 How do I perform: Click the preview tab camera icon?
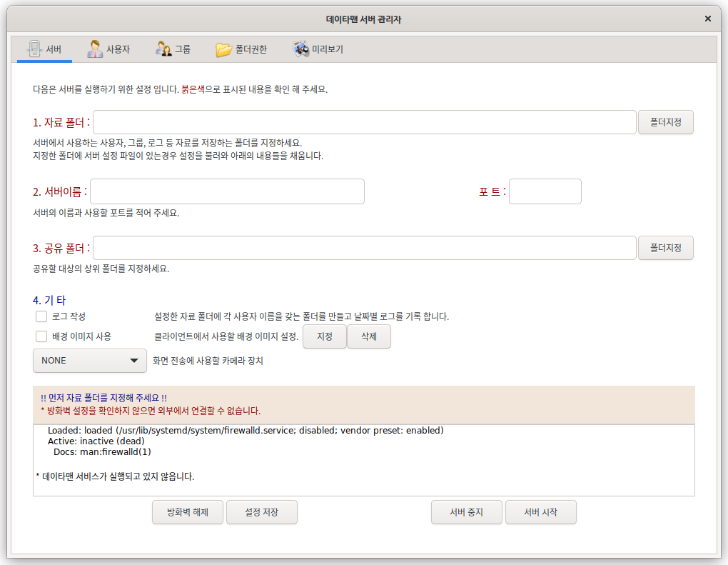[300, 49]
